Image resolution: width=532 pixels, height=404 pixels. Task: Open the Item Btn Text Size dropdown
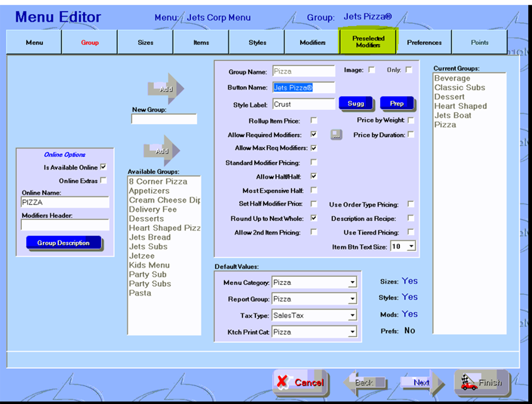pos(411,246)
